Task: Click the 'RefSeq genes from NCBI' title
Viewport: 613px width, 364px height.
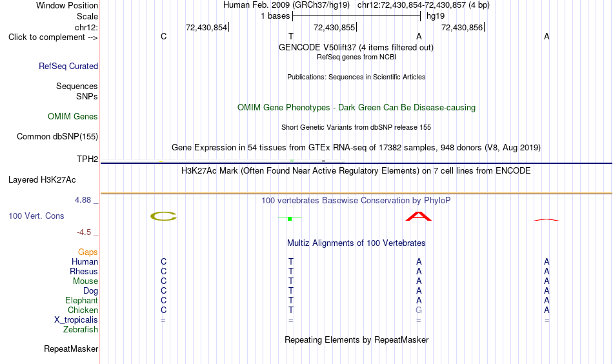Action: click(x=357, y=57)
